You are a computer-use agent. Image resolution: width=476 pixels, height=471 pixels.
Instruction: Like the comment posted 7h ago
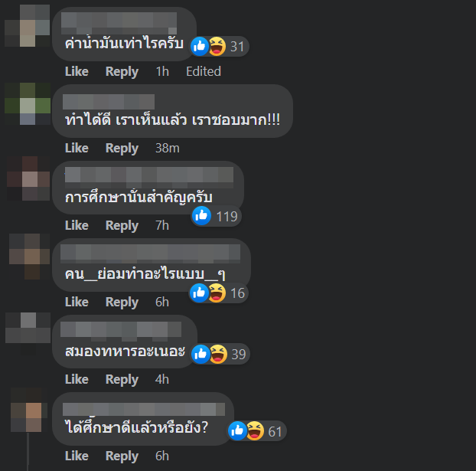point(77,225)
